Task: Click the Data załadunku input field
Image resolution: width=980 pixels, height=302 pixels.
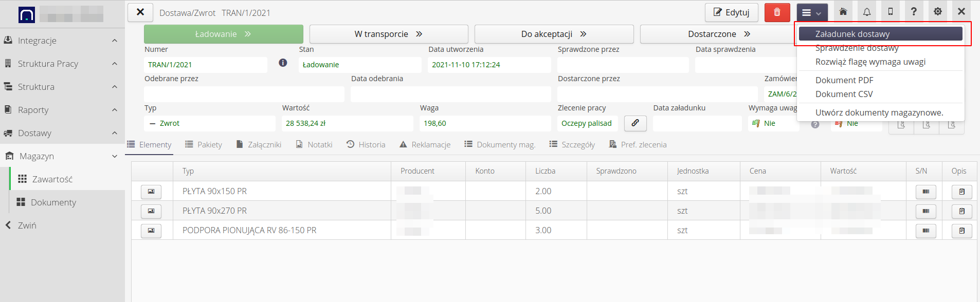Action: coord(697,123)
